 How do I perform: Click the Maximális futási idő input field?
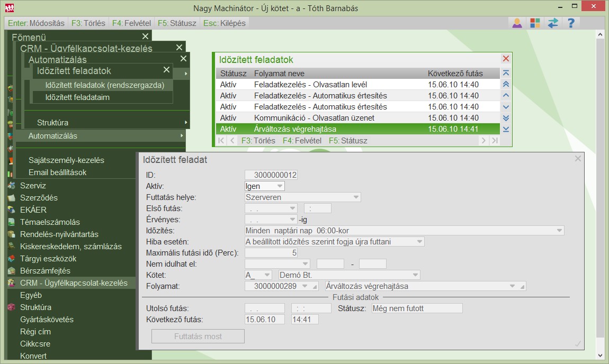(x=271, y=253)
